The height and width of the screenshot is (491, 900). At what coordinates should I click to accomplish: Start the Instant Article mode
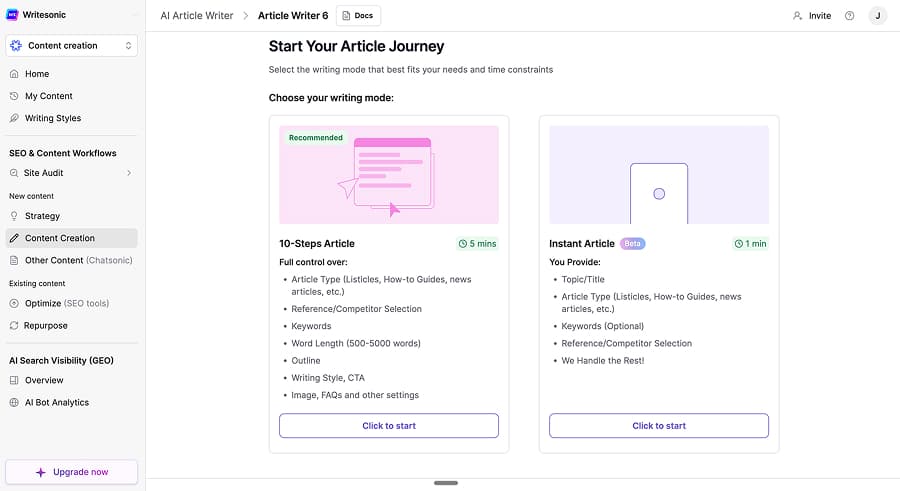[658, 426]
